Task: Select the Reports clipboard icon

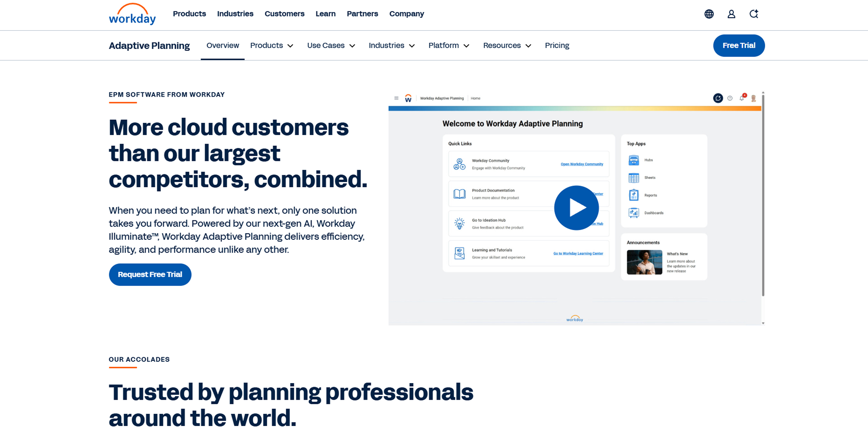Action: pos(634,195)
